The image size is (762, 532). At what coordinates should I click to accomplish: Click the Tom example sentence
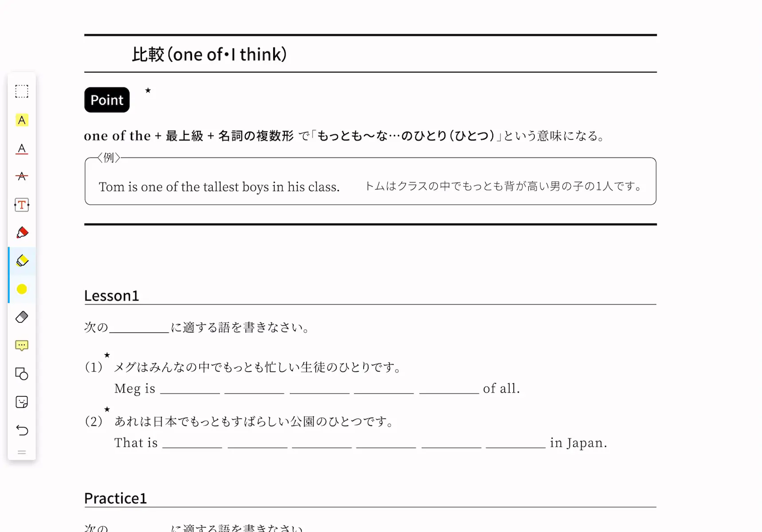pyautogui.click(x=219, y=187)
